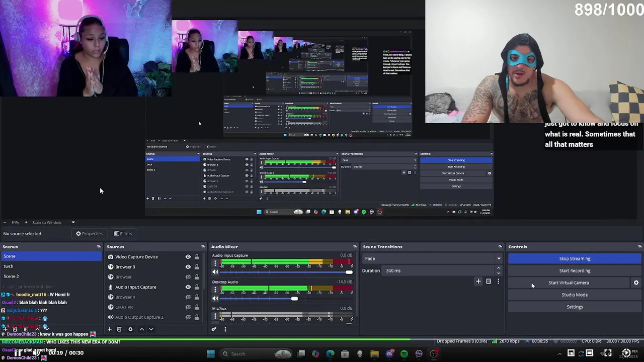Click the video pause playback control
The height and width of the screenshot is (362, 644).
click(18, 353)
